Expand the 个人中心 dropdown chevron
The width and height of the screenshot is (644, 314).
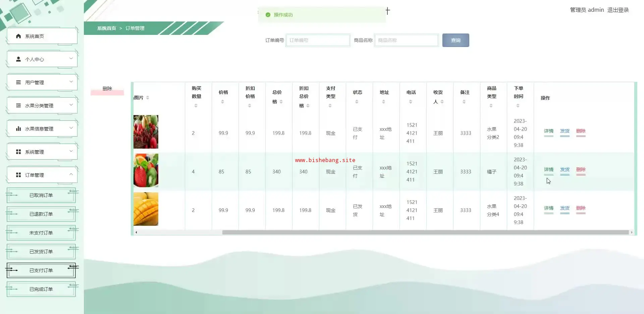[x=71, y=59]
